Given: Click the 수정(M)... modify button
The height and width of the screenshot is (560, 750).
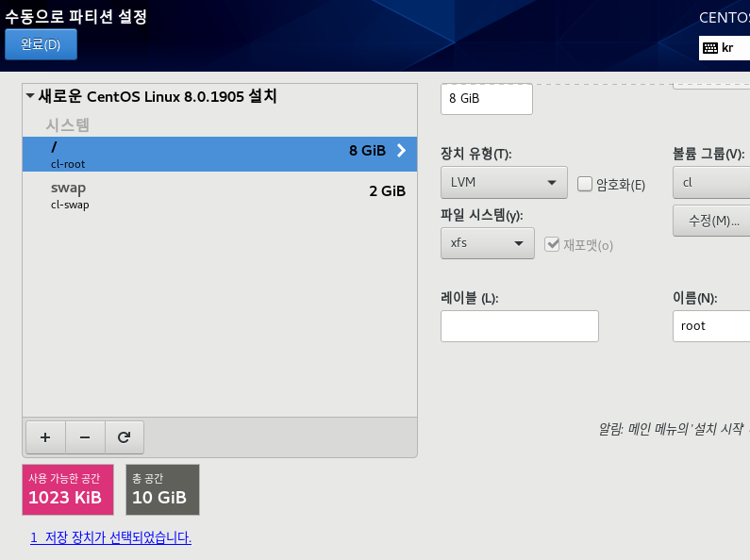Looking at the screenshot, I should (711, 221).
